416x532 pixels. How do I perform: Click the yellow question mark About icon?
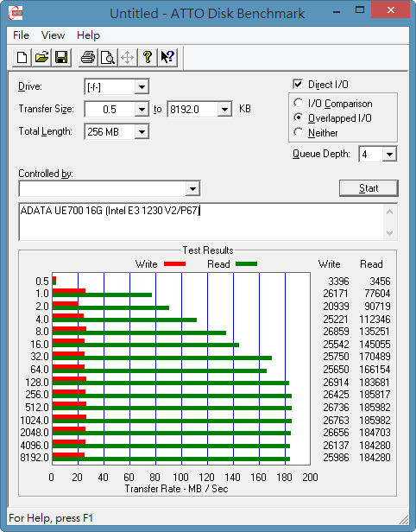tap(148, 57)
